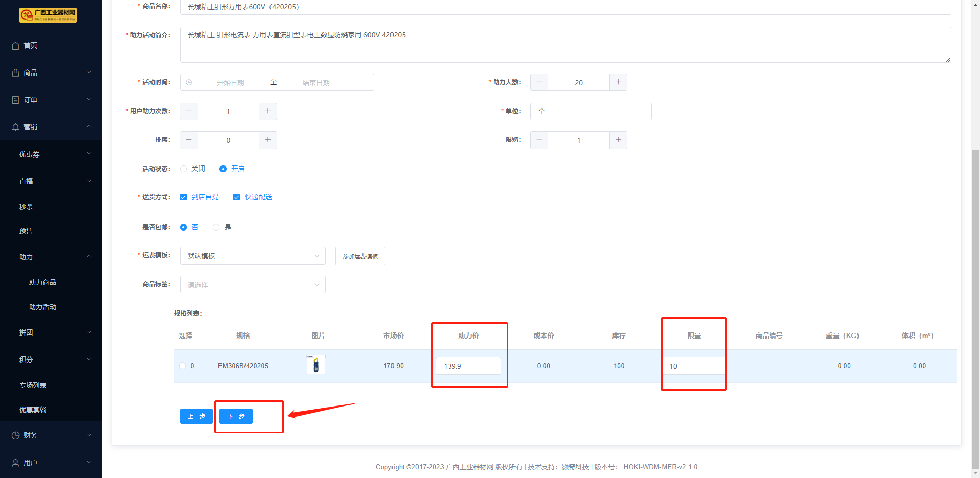Open the 商品标签 selection dropdown
This screenshot has width=980, height=478.
tap(253, 285)
